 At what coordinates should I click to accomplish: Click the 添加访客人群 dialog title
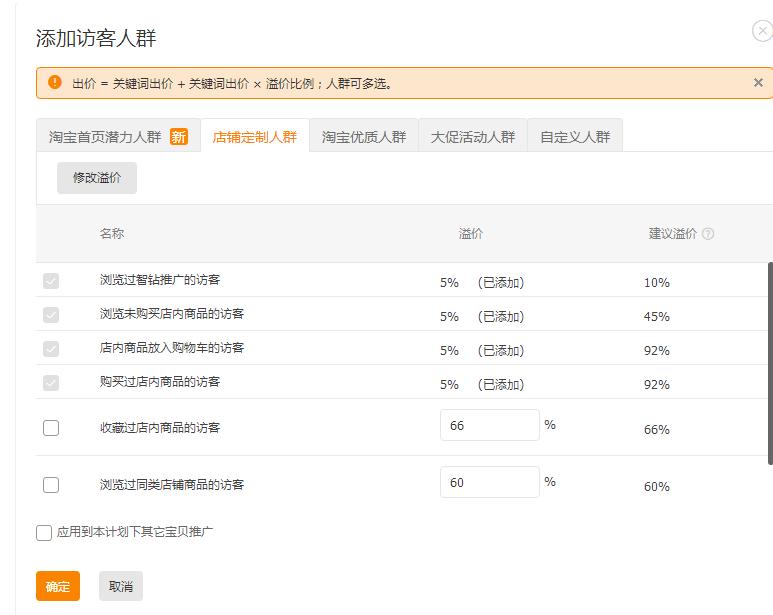tap(96, 38)
